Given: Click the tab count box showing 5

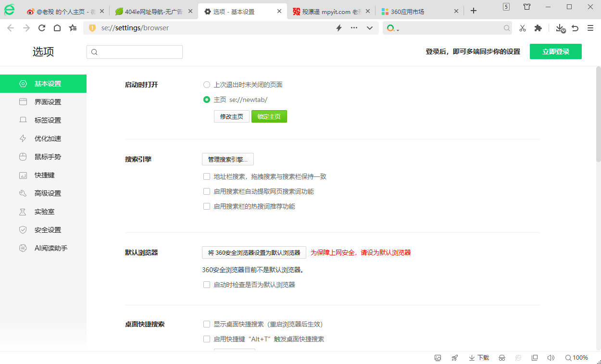Looking at the screenshot, I should pyautogui.click(x=506, y=6).
